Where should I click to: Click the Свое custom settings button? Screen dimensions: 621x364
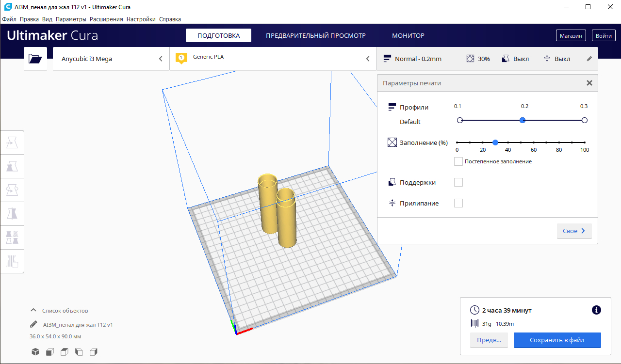574,231
